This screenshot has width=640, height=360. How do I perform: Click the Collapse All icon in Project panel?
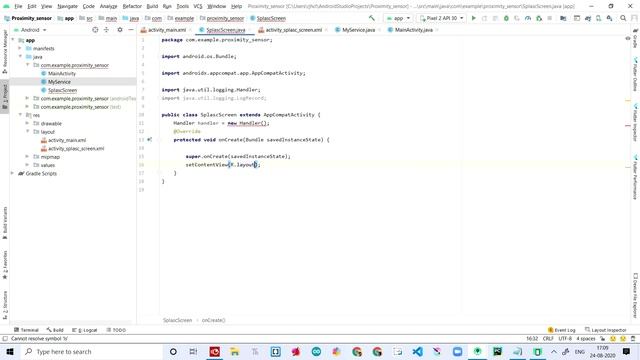107,30
